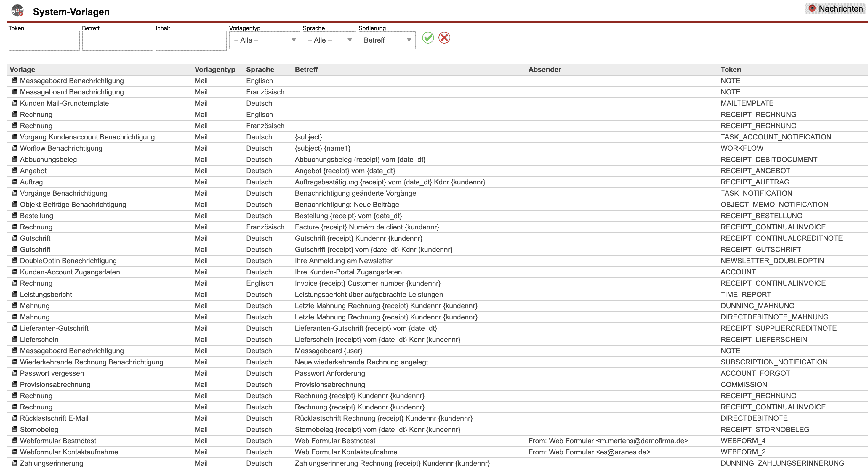Screen dimensions: 868x469
Task: Click the Token column header
Action: [731, 69]
